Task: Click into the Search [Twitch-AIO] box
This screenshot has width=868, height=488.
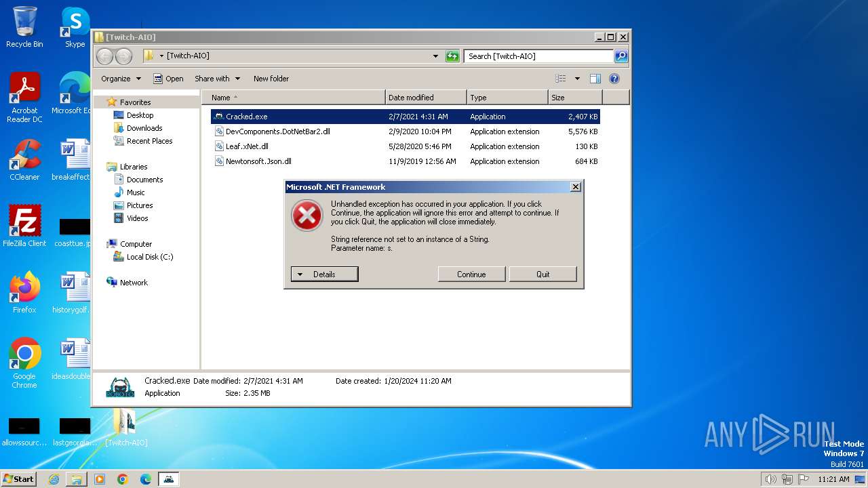Action: pyautogui.click(x=538, y=56)
